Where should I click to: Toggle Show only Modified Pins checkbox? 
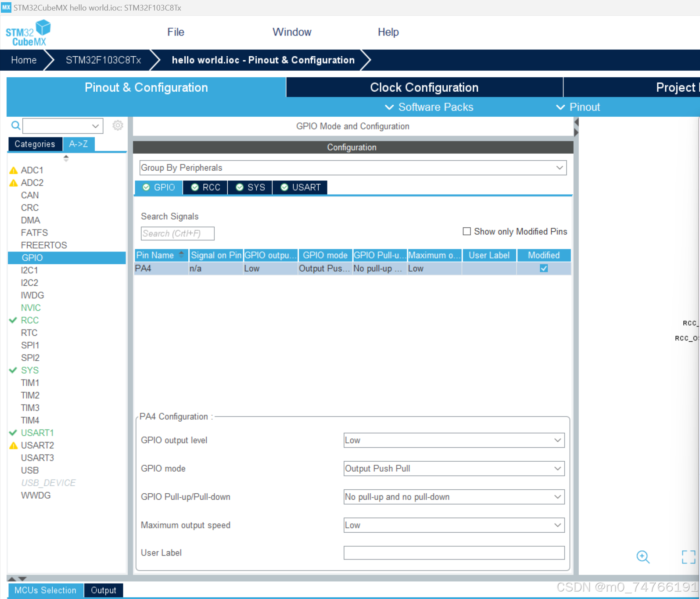click(467, 231)
